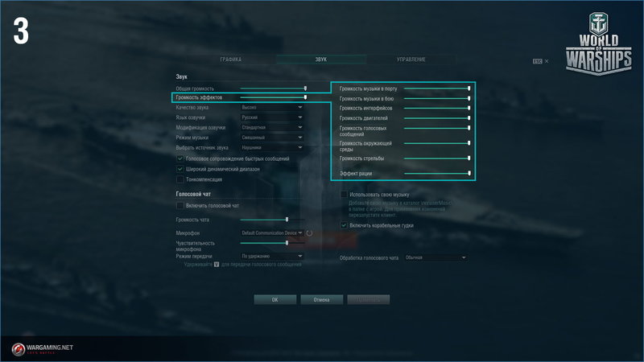Image resolution: width=644 pixels, height=362 pixels.
Task: Disable Широкий динамический диапазон checkbox
Action: pyautogui.click(x=180, y=169)
